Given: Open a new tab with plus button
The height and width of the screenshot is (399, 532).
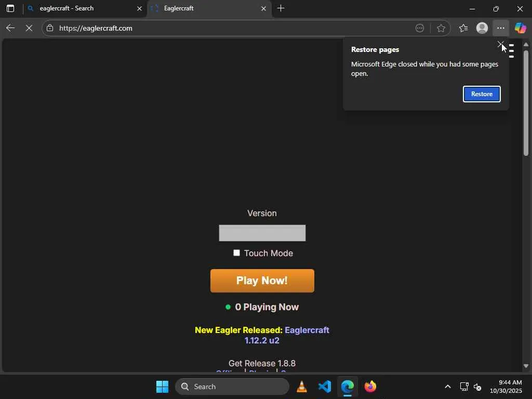Looking at the screenshot, I should [281, 8].
